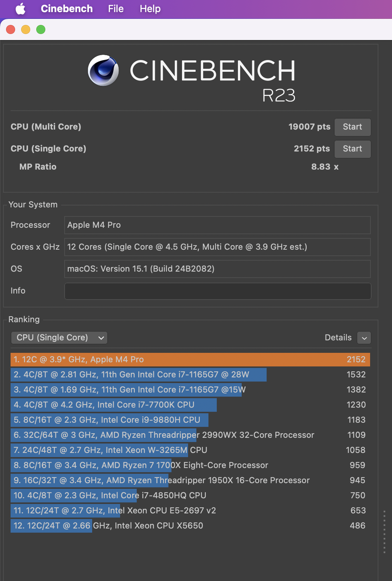Screen dimensions: 392x581
Task: Start the CPU Multi Core test
Action: click(x=352, y=127)
